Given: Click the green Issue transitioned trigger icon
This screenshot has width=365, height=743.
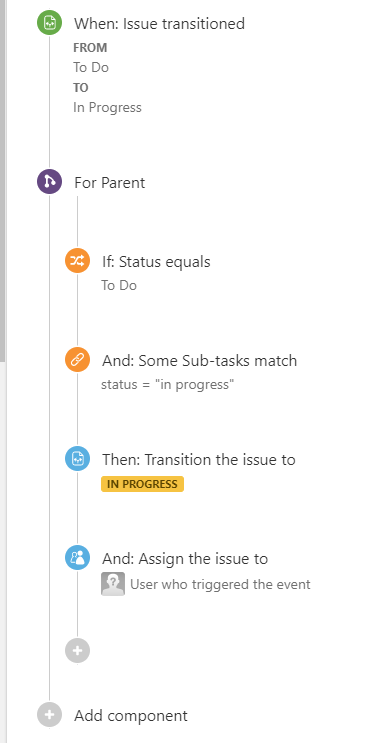Looking at the screenshot, I should (x=50, y=23).
